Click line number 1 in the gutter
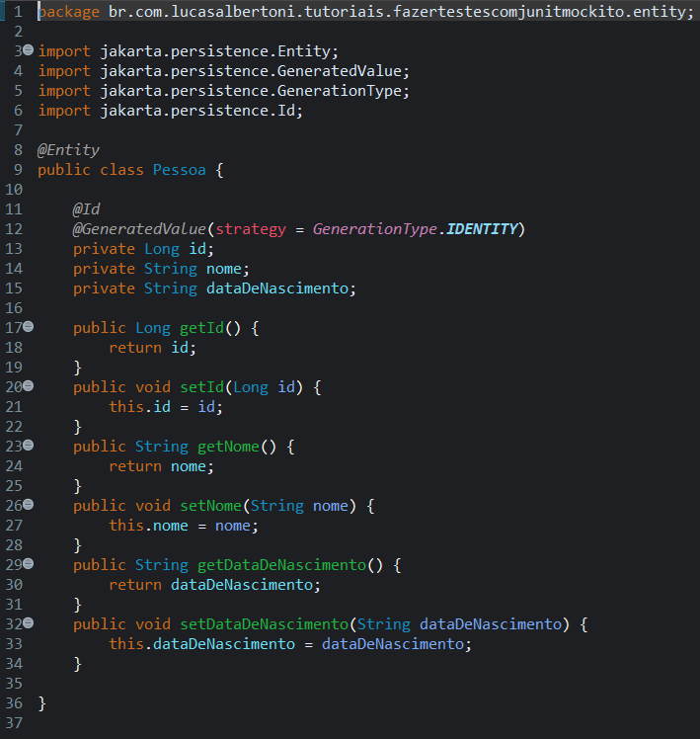The width and height of the screenshot is (700, 739). pyautogui.click(x=18, y=11)
